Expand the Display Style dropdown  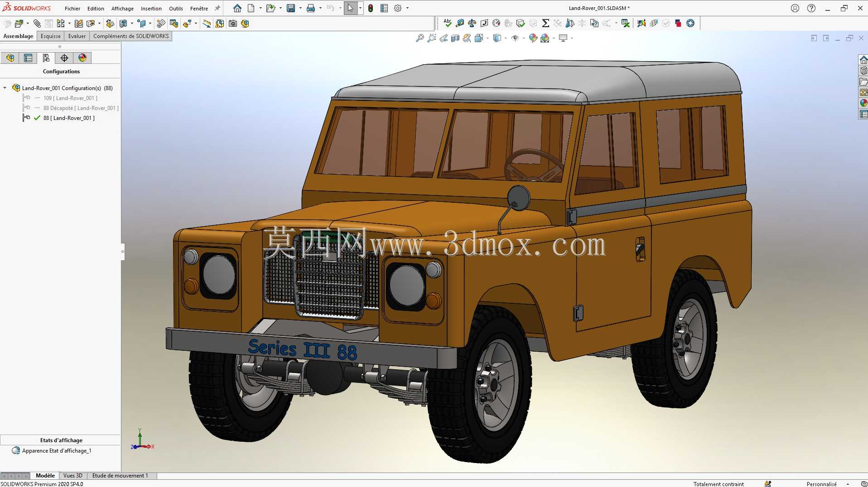[506, 38]
